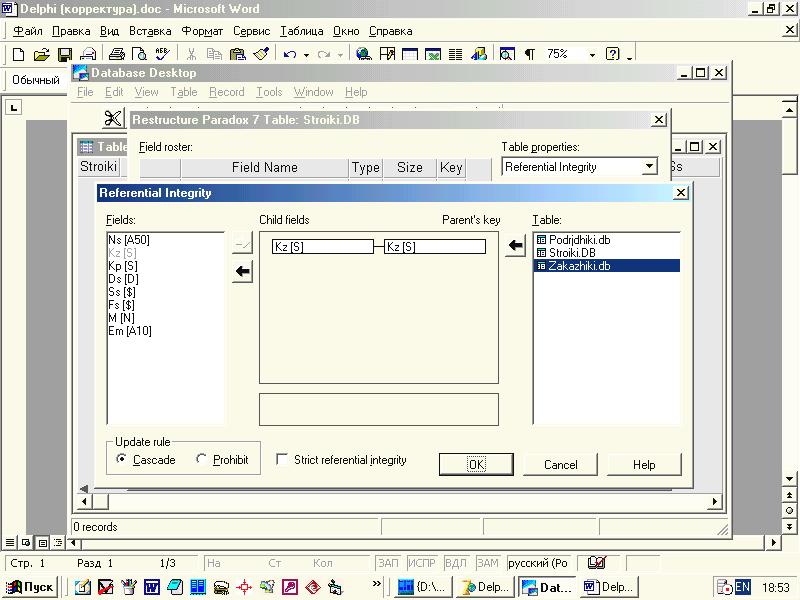Viewport: 800px width, 600px height.
Task: Click the EN language indicator in tray
Action: [743, 587]
